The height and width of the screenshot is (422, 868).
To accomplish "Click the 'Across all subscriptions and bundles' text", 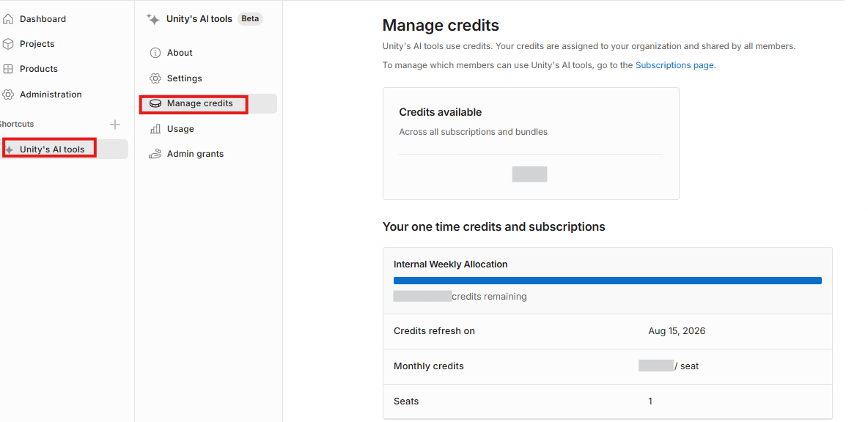I will click(474, 132).
